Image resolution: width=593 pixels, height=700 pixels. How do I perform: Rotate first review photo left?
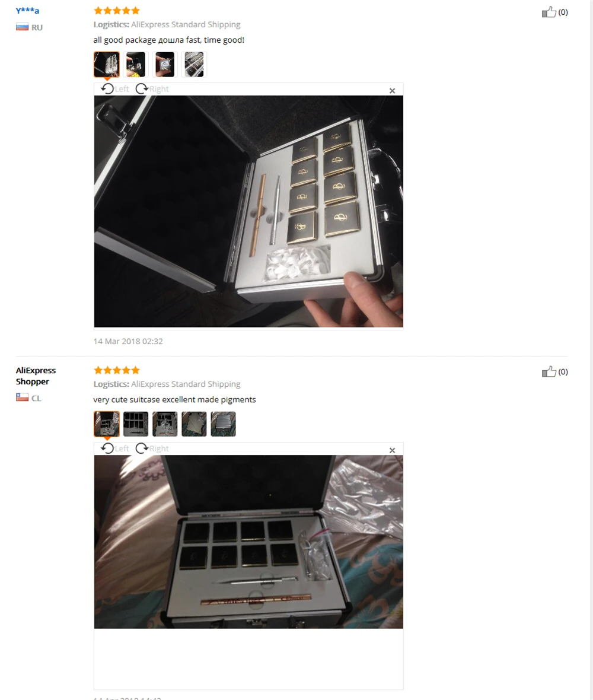tap(114, 89)
